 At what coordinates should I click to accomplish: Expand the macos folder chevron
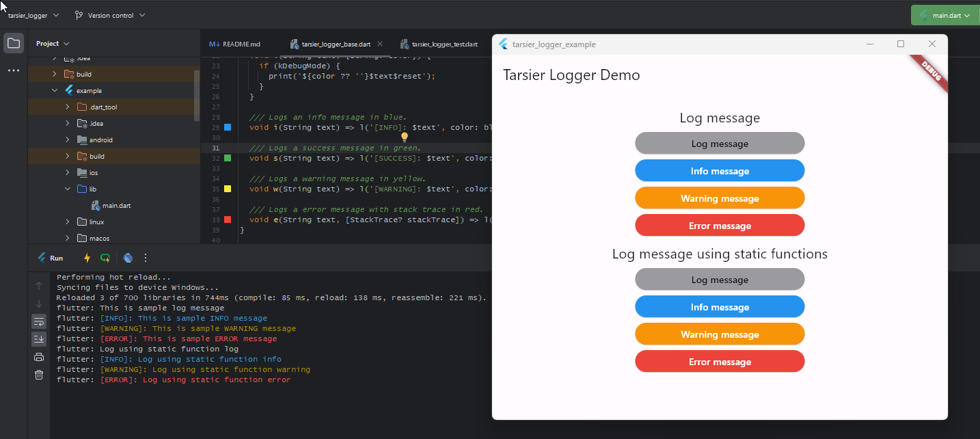click(x=67, y=238)
